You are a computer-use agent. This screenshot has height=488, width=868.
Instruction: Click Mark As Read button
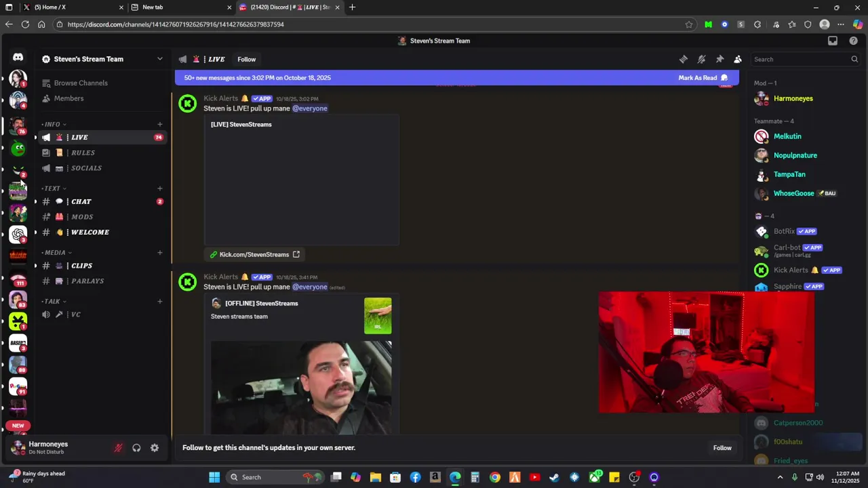click(703, 78)
